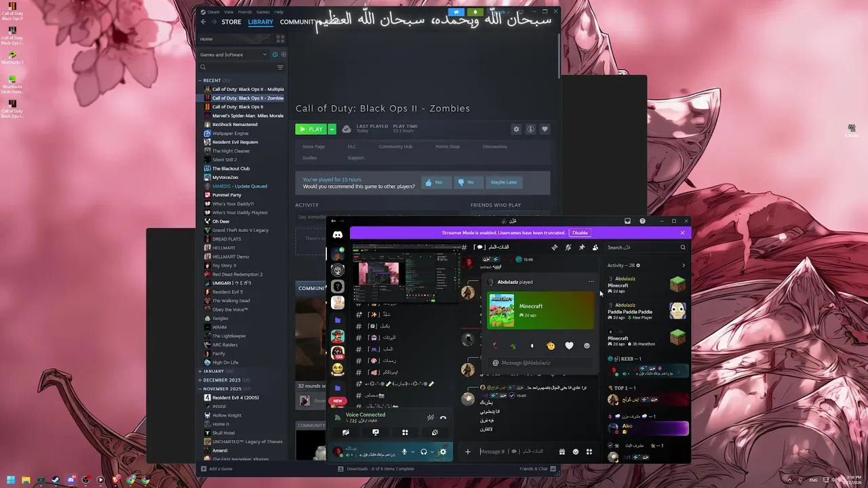This screenshot has height=488, width=868.
Task: Toggle Discord camera in voice panel
Action: click(x=346, y=432)
